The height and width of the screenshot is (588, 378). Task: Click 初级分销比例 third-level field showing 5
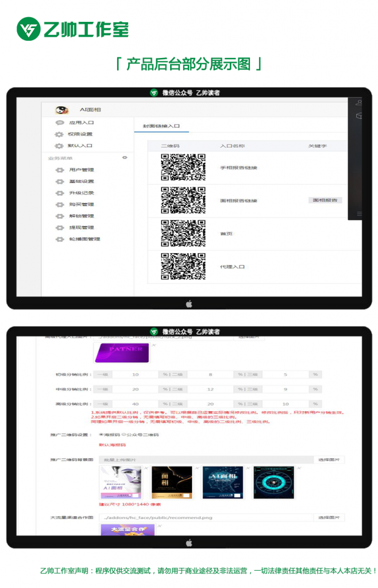tap(286, 374)
